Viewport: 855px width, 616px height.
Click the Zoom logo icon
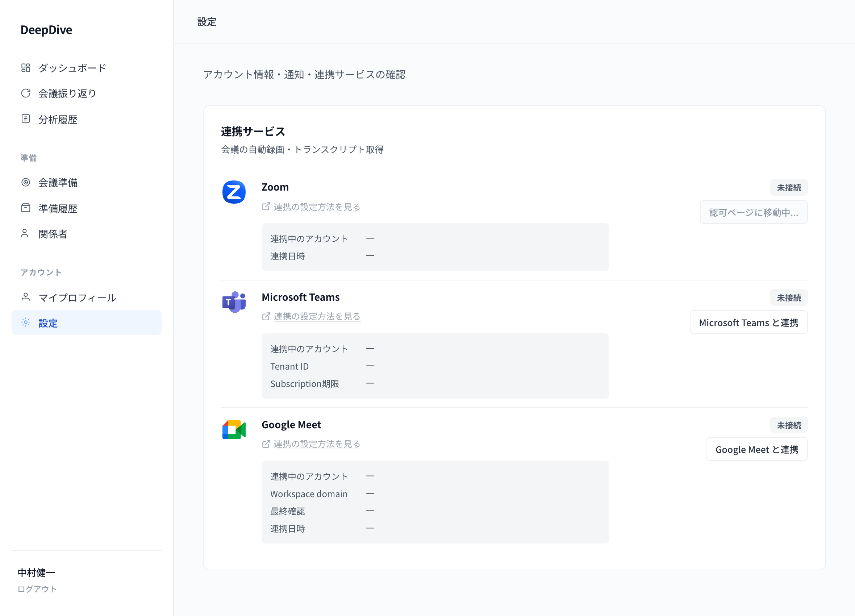click(x=234, y=192)
